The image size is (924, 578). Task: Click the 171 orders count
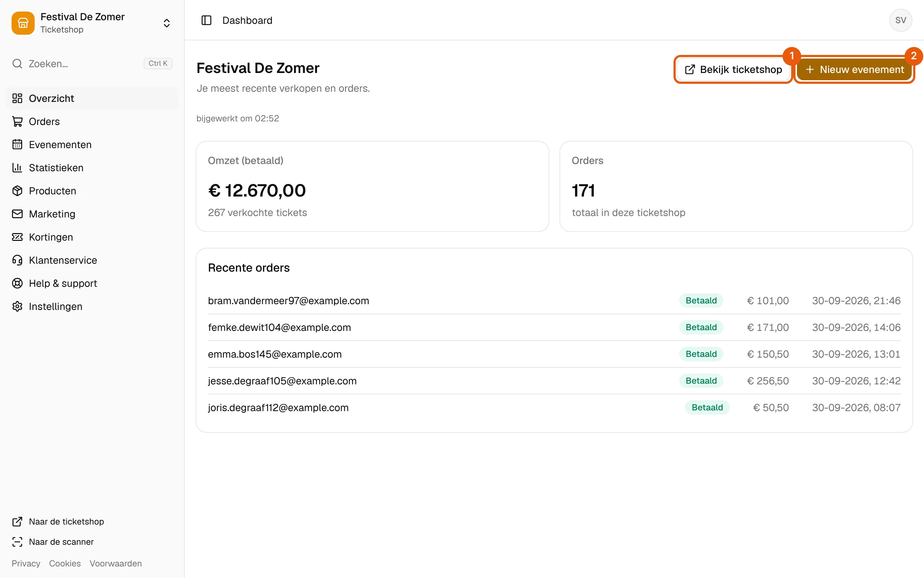(x=583, y=191)
